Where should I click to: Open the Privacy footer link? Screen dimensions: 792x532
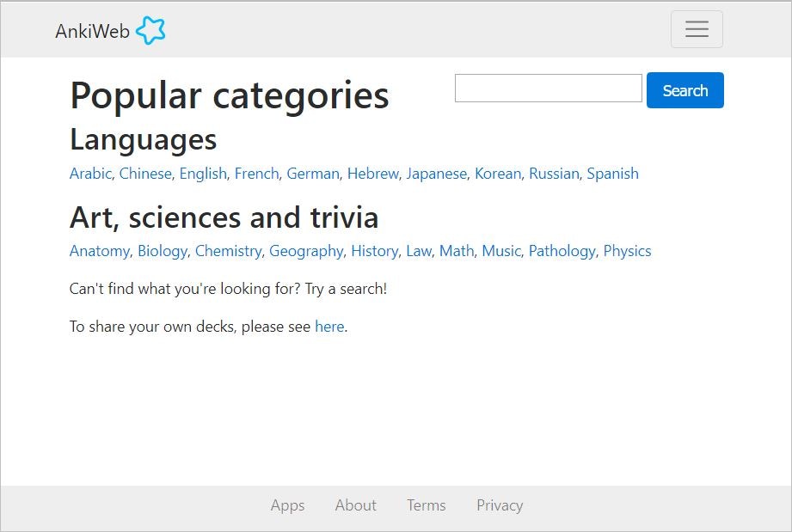pyautogui.click(x=500, y=505)
